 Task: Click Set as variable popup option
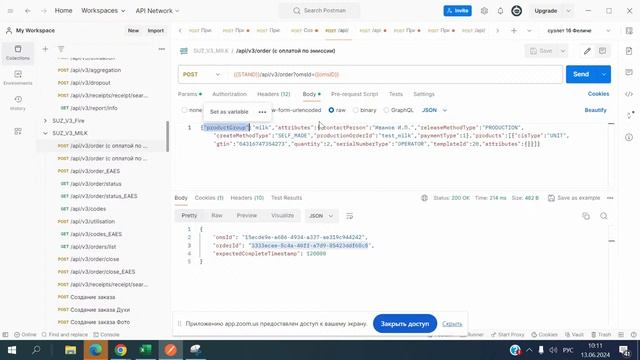click(x=229, y=112)
